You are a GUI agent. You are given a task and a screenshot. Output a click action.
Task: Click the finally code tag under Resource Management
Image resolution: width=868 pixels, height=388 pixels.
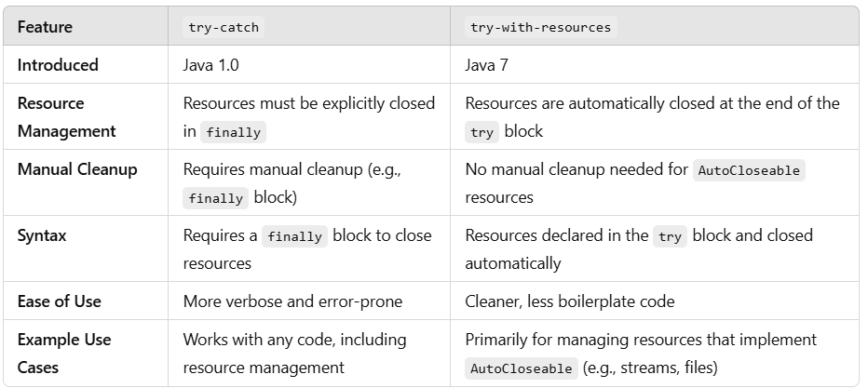tap(233, 132)
